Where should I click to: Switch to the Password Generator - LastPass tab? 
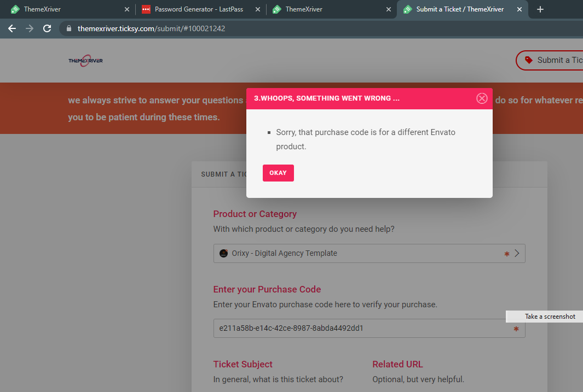199,9
